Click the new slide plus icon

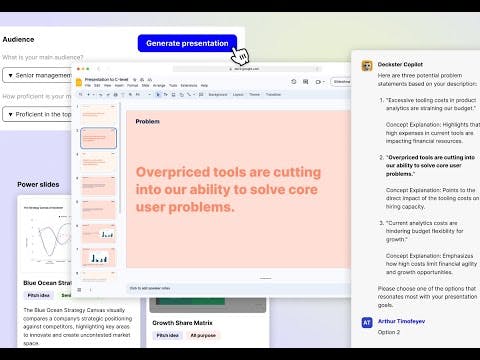pos(88,95)
